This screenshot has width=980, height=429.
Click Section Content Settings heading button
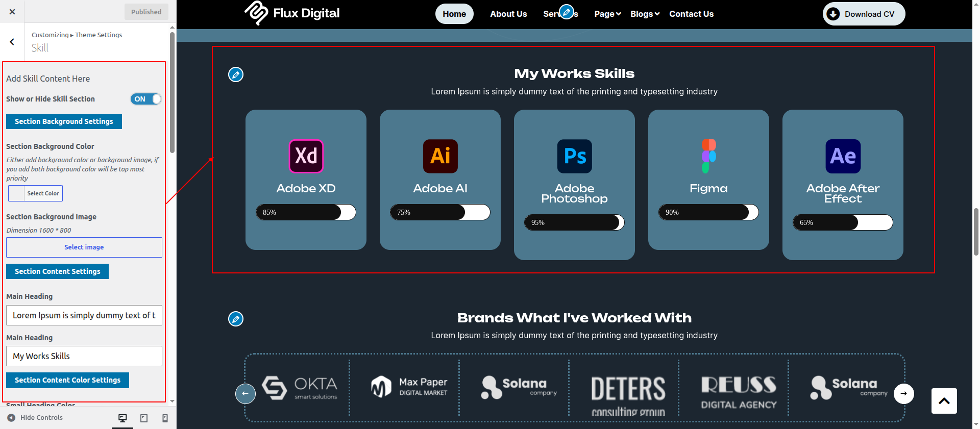click(57, 271)
